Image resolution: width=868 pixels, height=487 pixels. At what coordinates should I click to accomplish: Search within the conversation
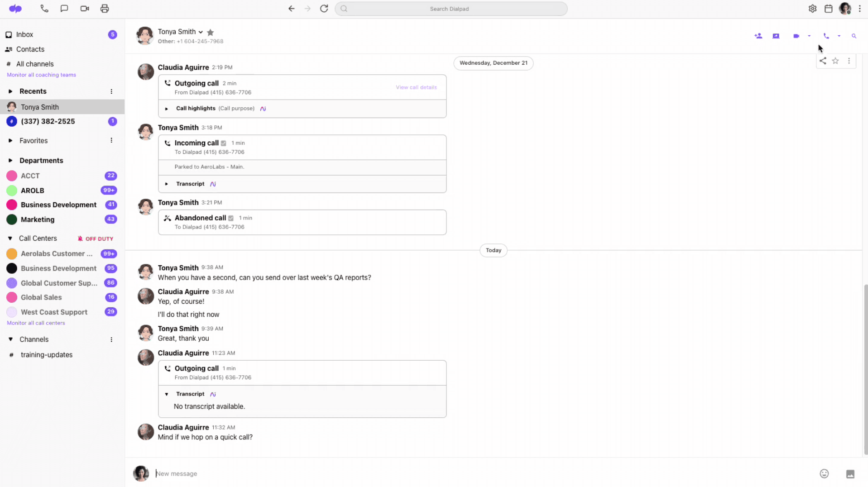[854, 36]
